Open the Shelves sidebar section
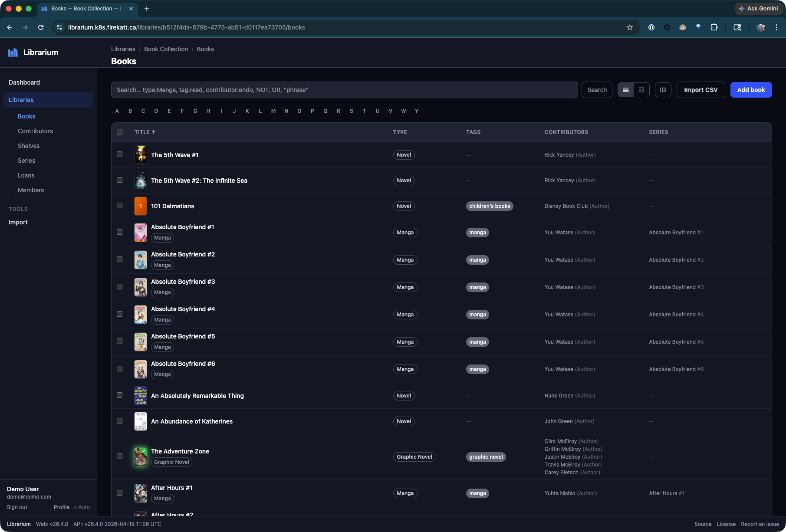 pos(29,146)
